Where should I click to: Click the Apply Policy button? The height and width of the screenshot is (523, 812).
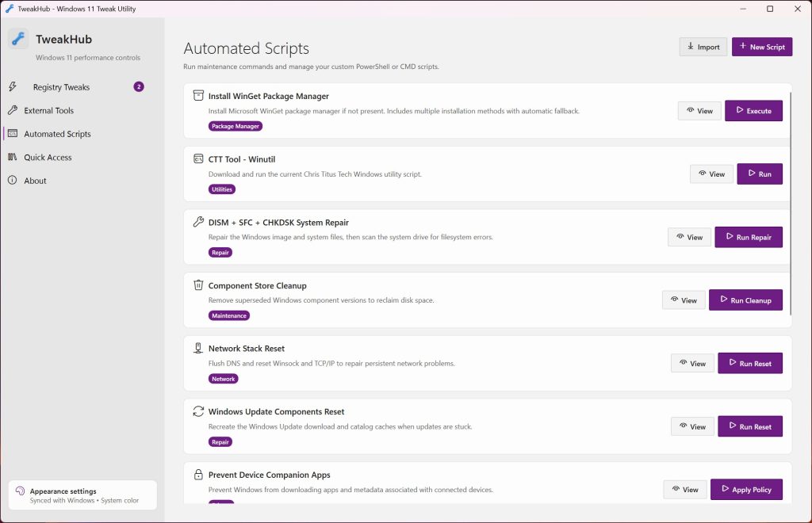(746, 490)
